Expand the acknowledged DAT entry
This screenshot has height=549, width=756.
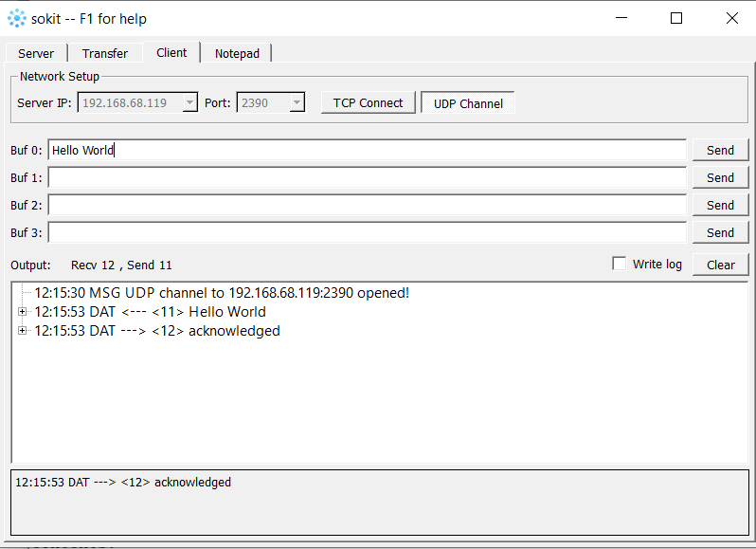pyautogui.click(x=23, y=331)
